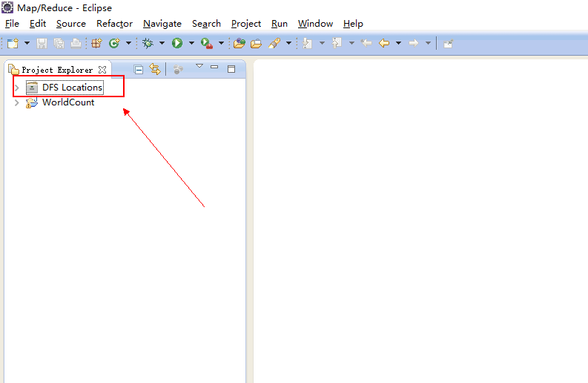Open the Search dropdown arrow
588x383 pixels.
288,43
